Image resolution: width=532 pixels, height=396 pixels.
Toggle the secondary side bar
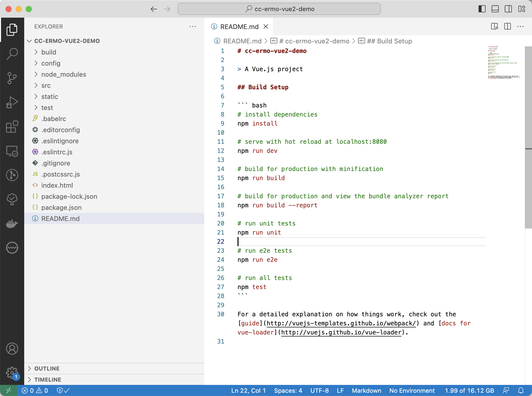point(508,9)
